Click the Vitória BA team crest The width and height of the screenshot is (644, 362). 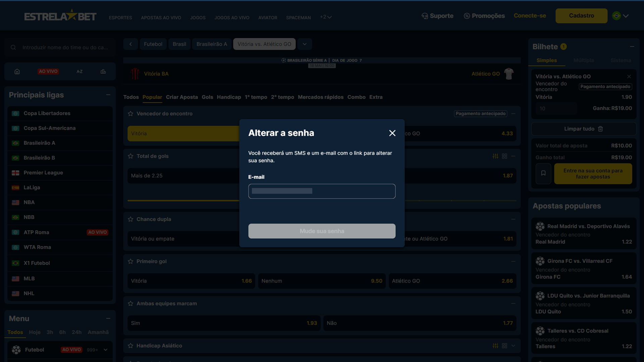tap(135, 74)
